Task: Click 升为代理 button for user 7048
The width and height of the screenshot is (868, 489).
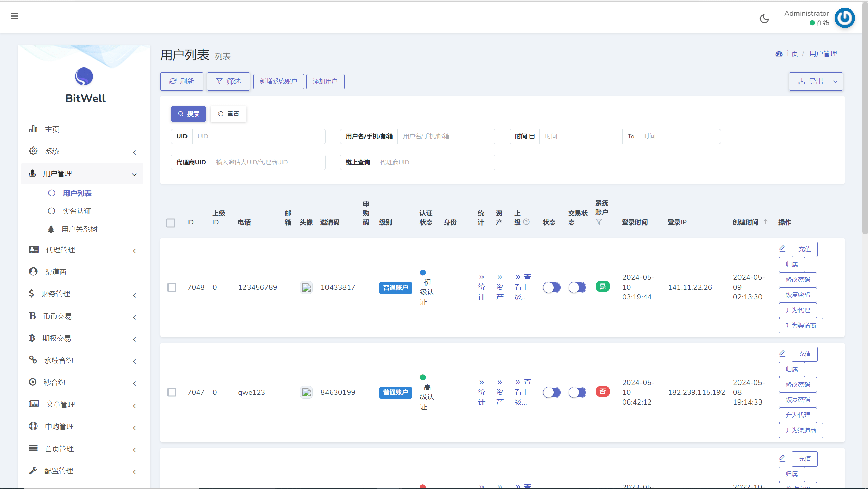Action: (798, 310)
